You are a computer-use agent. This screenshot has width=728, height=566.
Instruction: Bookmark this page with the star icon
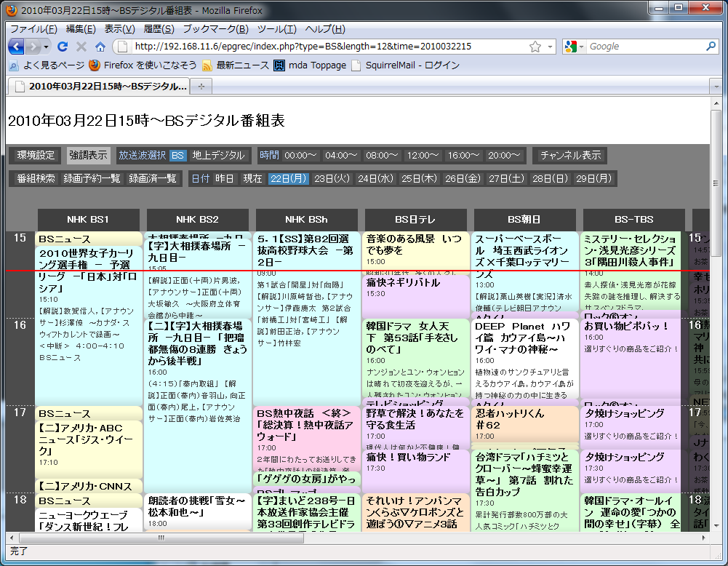click(x=535, y=47)
